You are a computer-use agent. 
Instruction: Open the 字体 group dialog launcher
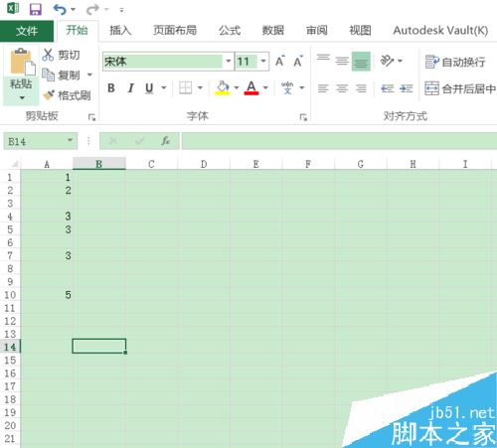(x=303, y=117)
